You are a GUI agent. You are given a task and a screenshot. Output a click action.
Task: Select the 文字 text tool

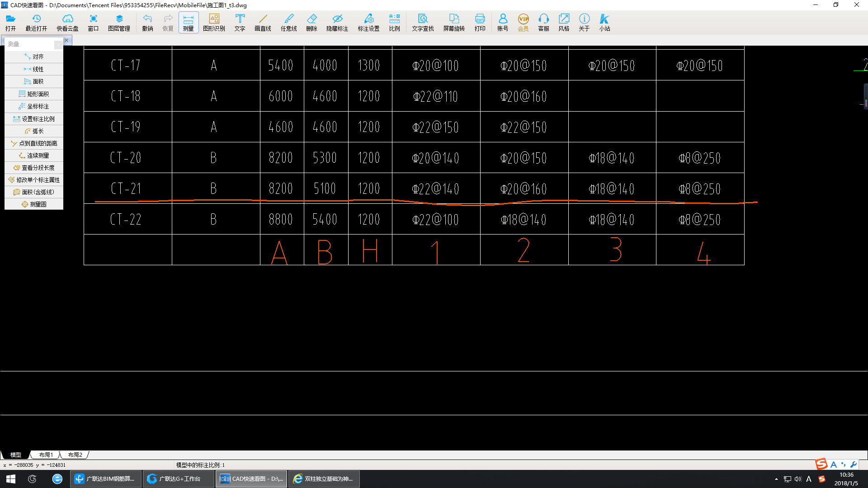click(x=240, y=22)
